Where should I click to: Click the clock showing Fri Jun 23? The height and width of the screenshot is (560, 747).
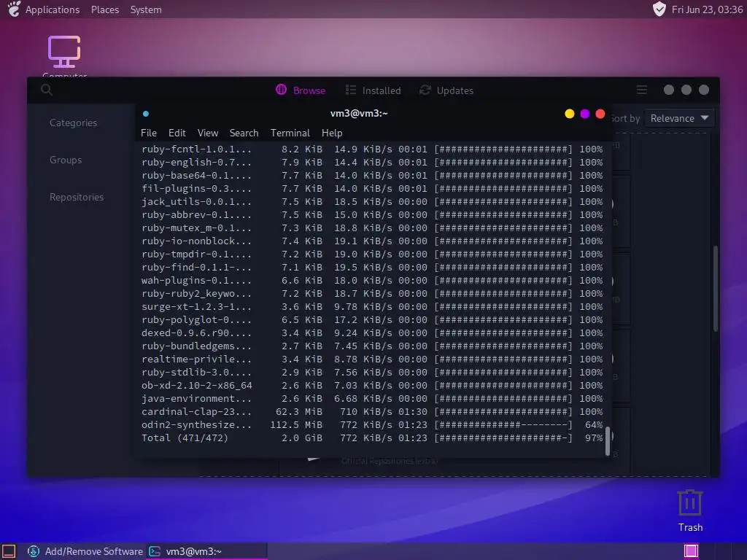coord(707,9)
